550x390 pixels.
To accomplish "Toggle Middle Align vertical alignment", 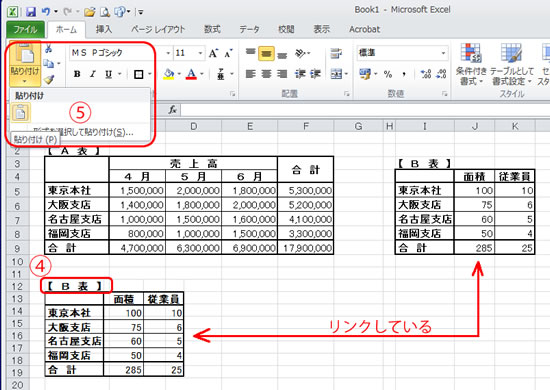I will (266, 53).
